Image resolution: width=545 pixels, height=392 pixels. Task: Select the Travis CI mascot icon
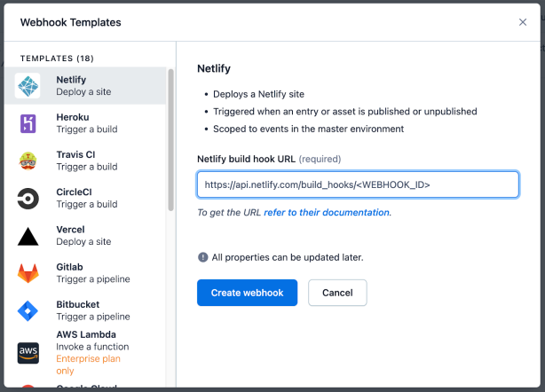pos(28,161)
